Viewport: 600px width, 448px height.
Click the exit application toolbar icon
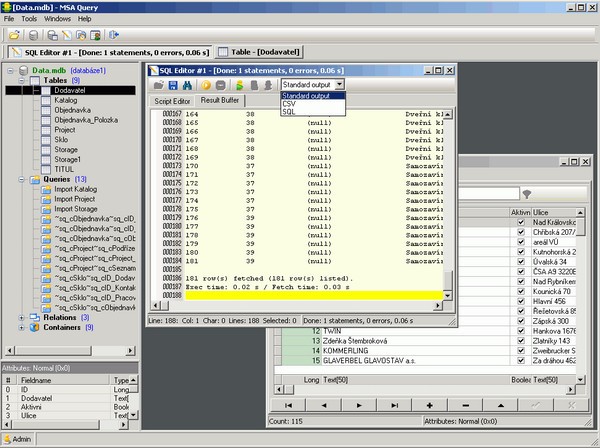114,35
